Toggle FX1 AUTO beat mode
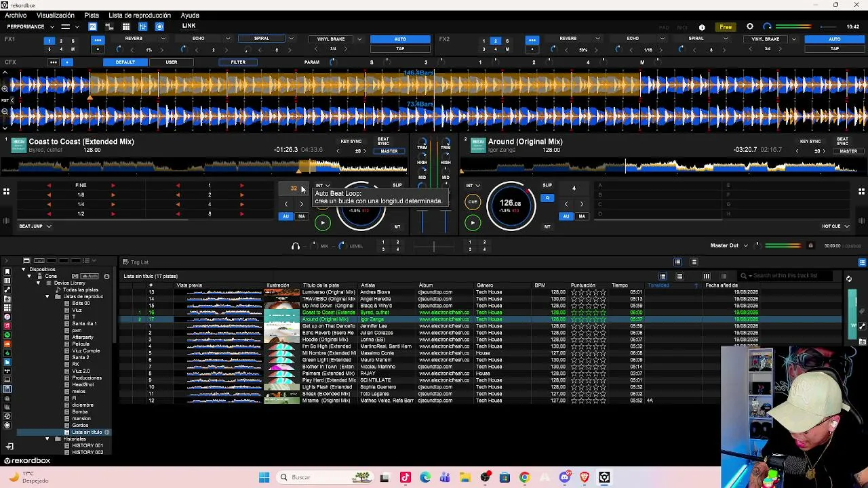 [x=400, y=39]
